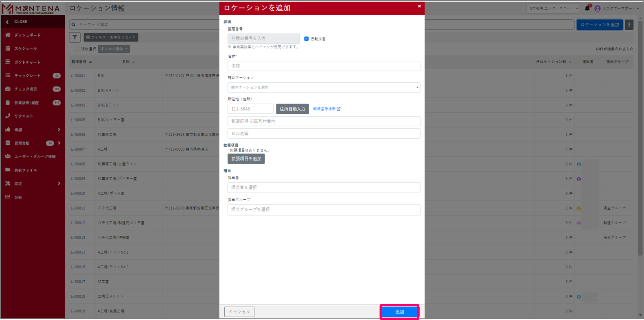Click the auto-fill address button
This screenshot has height=320, width=644.
click(292, 109)
